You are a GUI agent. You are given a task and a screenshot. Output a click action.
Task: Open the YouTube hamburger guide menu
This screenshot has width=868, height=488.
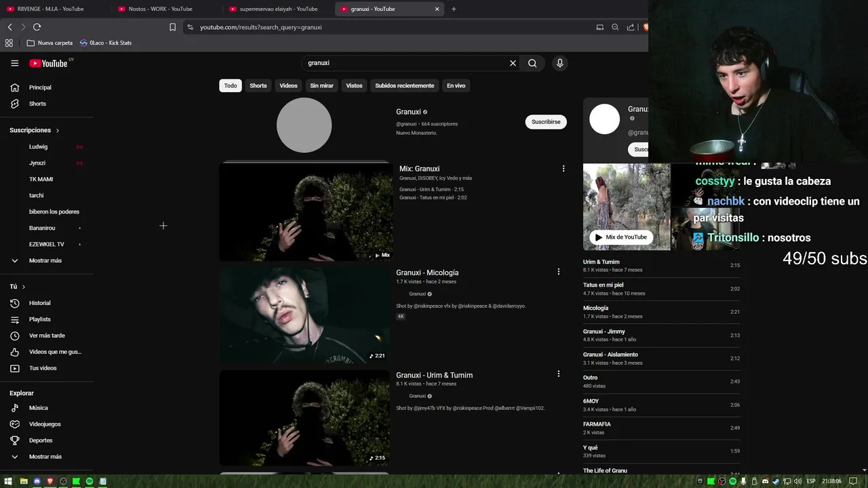(x=14, y=63)
